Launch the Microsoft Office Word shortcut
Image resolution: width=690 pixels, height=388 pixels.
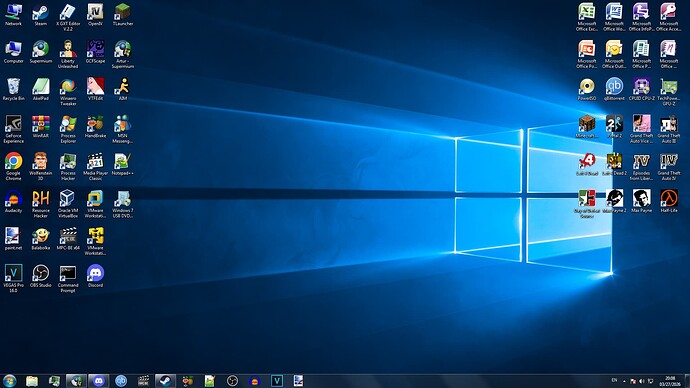coord(614,18)
